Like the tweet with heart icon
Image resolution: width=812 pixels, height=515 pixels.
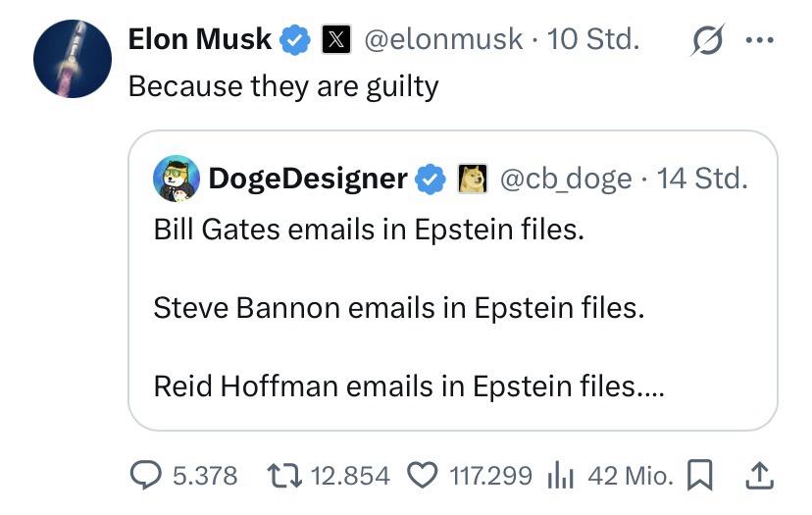coord(422,476)
